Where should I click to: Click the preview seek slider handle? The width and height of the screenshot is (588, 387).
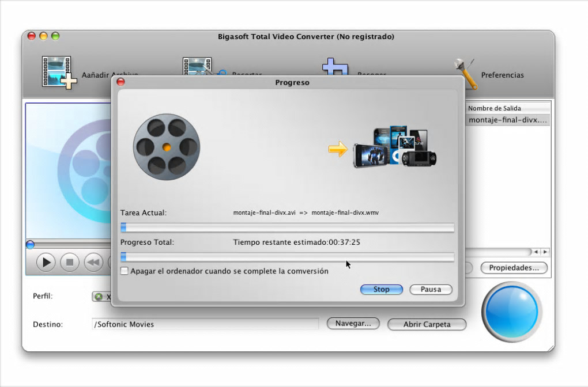click(x=31, y=245)
